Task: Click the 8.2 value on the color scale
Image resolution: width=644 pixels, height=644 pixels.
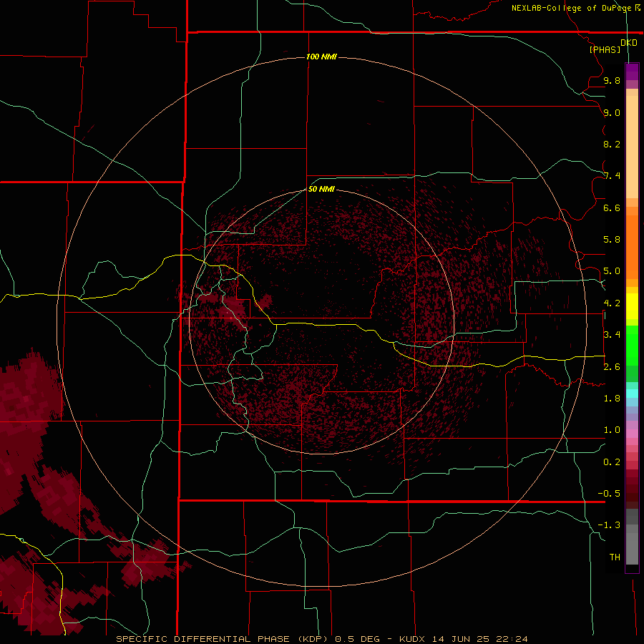Action: (x=612, y=144)
